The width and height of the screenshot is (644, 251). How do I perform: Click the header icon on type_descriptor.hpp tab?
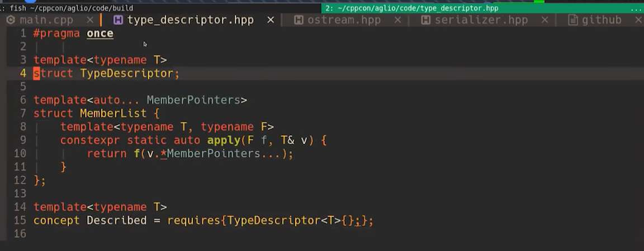(x=118, y=20)
